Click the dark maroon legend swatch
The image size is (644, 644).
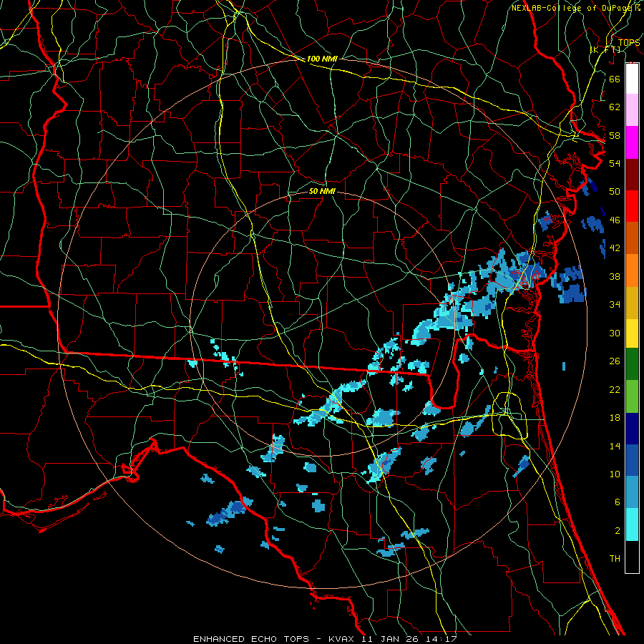(x=632, y=175)
